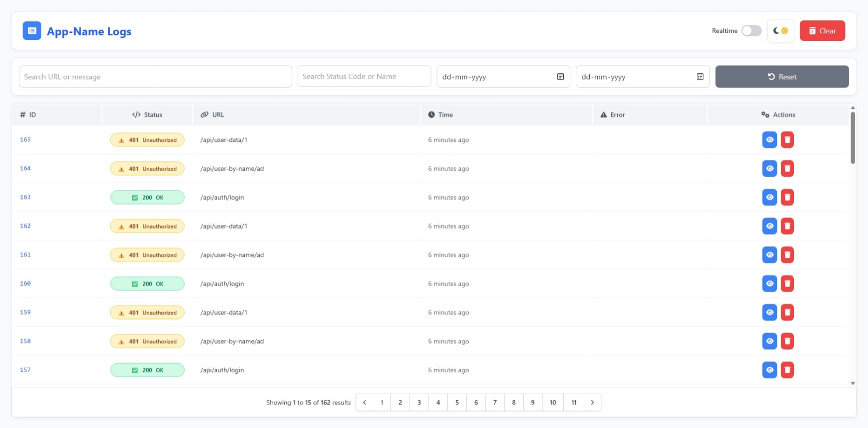
Task: View details of log 158
Action: point(769,341)
